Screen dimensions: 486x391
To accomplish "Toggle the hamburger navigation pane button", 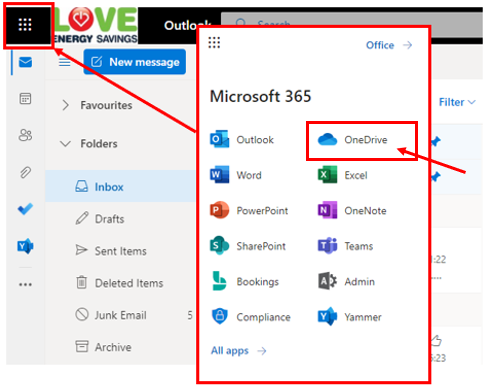I will click(65, 62).
